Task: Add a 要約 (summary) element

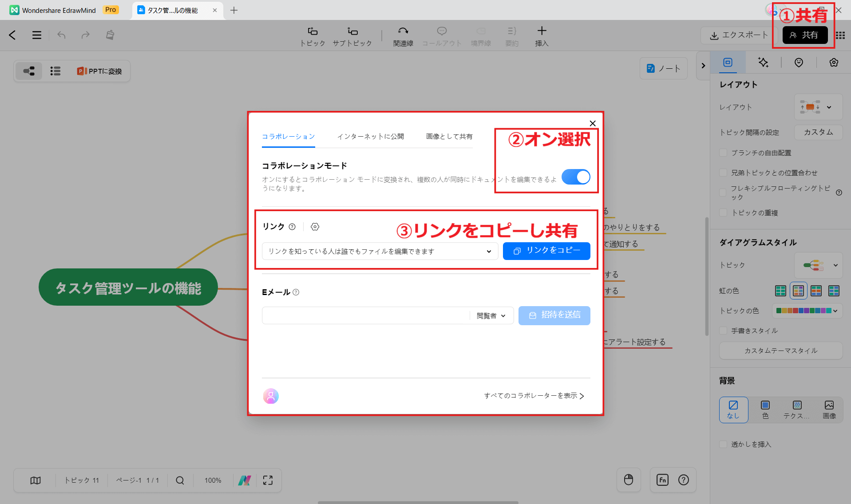Action: tap(511, 35)
